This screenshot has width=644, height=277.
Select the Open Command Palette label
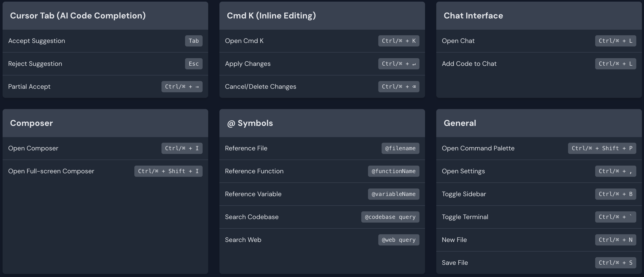pyautogui.click(x=478, y=148)
